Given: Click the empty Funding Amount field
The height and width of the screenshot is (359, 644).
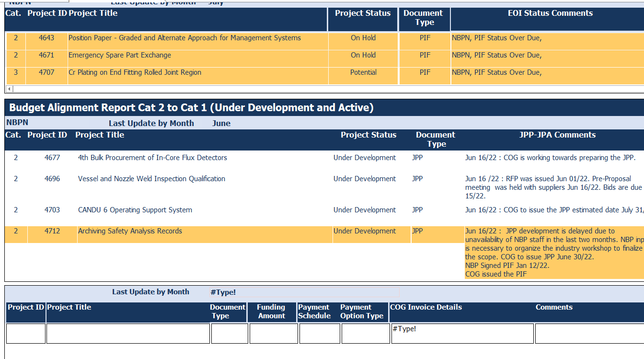Looking at the screenshot, I should (274, 334).
